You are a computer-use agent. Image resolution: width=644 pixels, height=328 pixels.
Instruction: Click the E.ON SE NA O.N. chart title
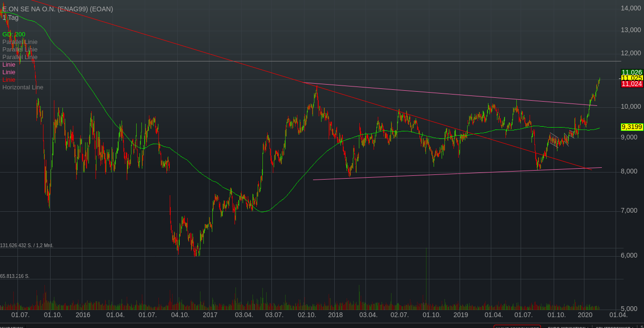pos(58,9)
